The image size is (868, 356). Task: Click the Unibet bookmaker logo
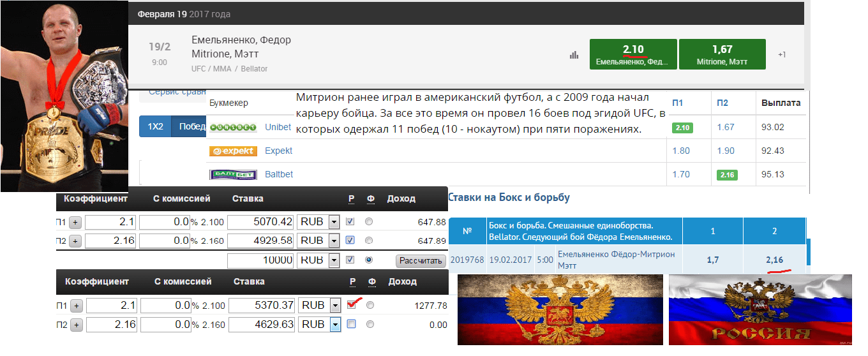click(233, 127)
